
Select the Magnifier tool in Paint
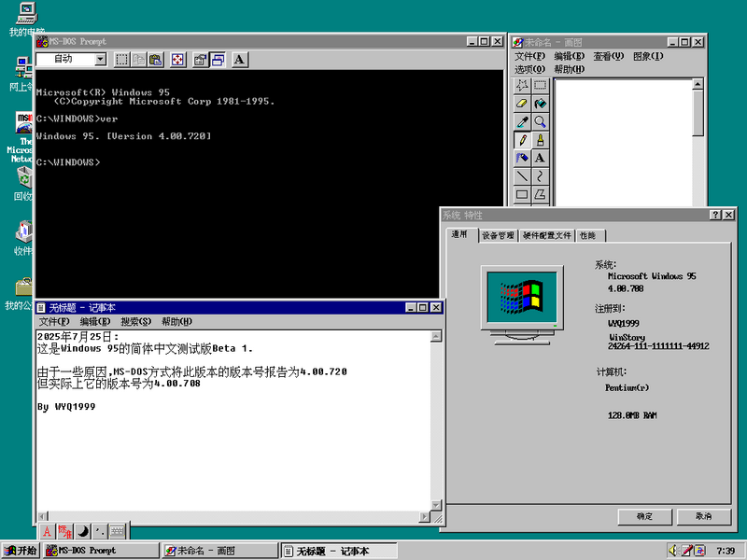541,121
